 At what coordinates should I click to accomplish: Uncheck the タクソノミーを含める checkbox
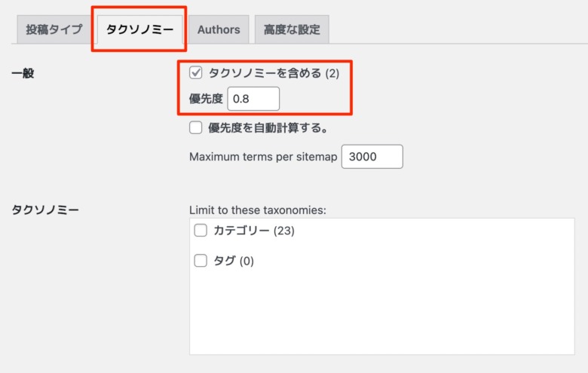click(x=196, y=72)
